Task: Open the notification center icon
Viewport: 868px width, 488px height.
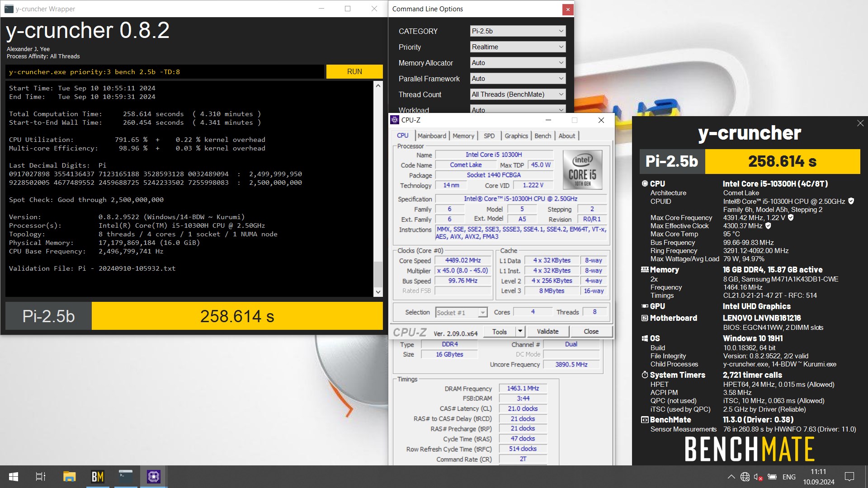Action: 849,477
